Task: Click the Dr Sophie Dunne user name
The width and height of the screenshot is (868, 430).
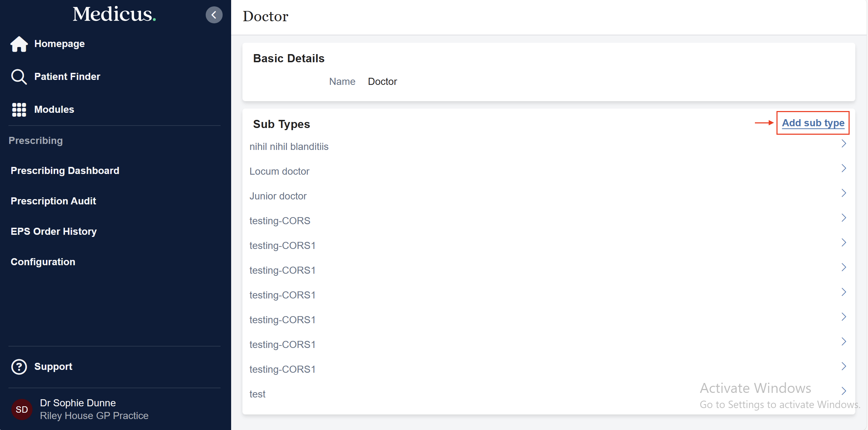Action: 78,403
